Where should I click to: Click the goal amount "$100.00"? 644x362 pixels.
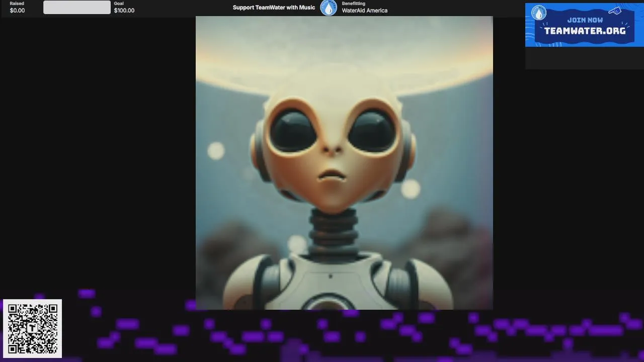coord(124,11)
